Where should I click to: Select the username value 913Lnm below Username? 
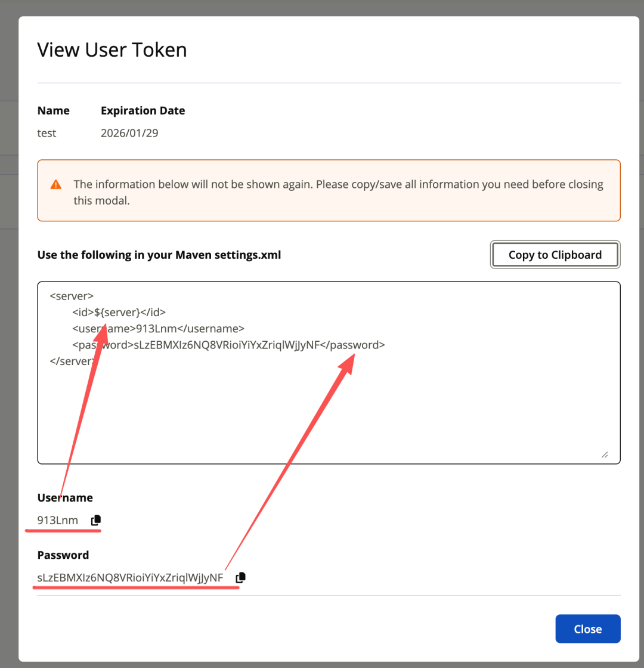point(57,520)
